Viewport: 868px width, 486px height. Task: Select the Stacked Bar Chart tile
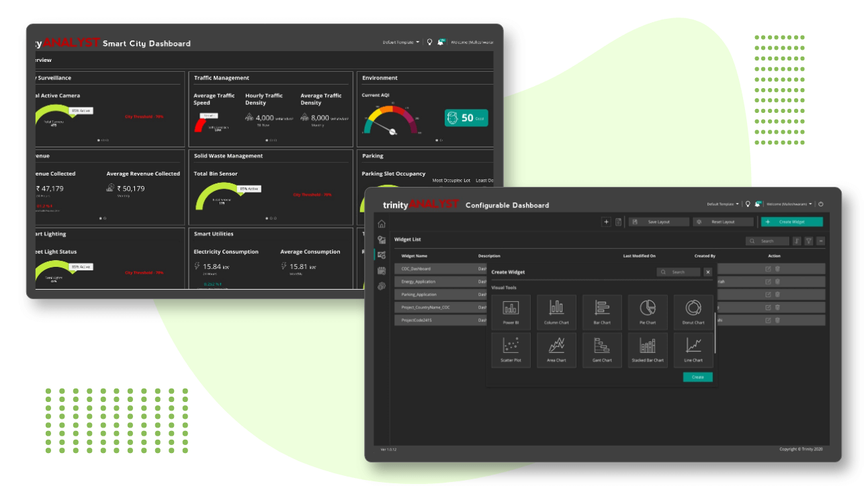coord(648,350)
